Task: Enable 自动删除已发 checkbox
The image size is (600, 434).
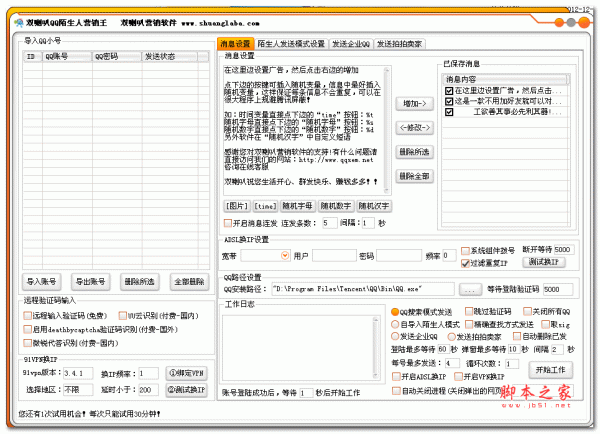Action: [517, 336]
